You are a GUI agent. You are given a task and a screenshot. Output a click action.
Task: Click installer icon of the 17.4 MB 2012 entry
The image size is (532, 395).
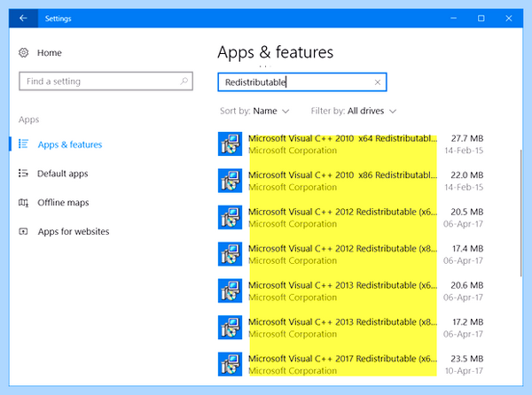[230, 254]
